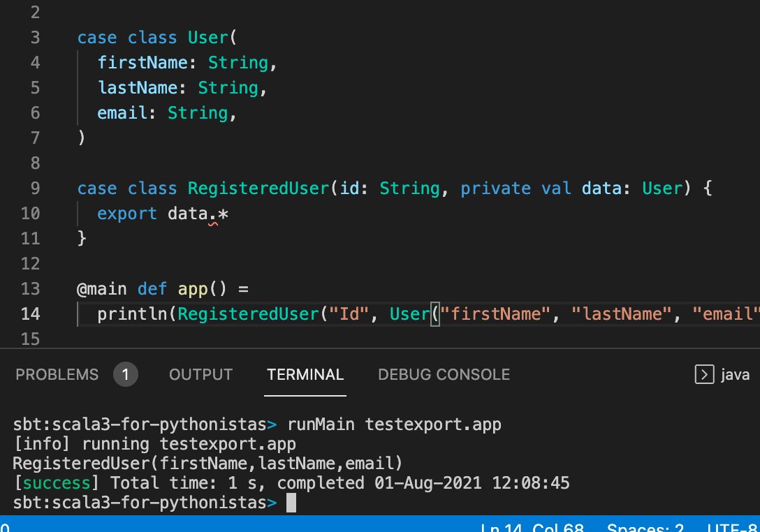This screenshot has height=532, width=760.
Task: Open the PROBLEMS panel tab
Action: (x=57, y=374)
